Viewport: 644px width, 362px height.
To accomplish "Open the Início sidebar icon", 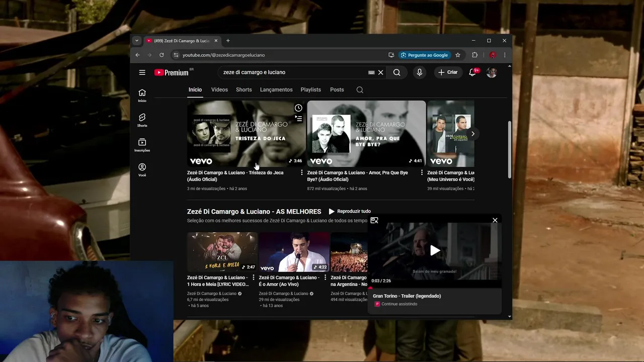I will pos(142,95).
